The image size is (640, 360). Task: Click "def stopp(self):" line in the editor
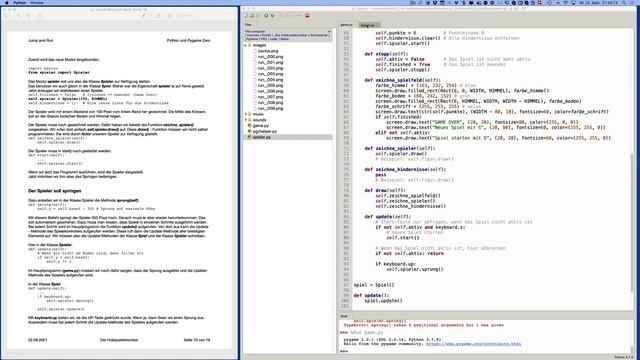coord(386,54)
